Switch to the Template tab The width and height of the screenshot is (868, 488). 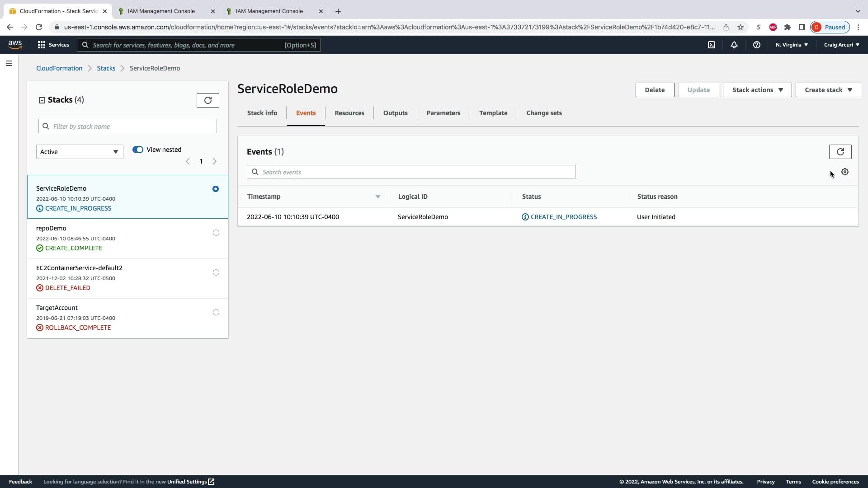click(493, 113)
